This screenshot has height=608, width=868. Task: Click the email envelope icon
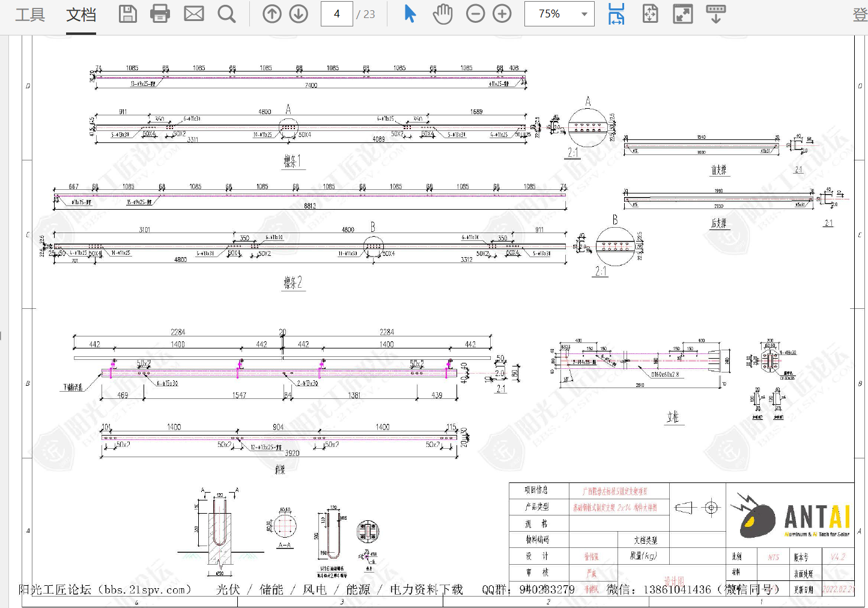[193, 14]
